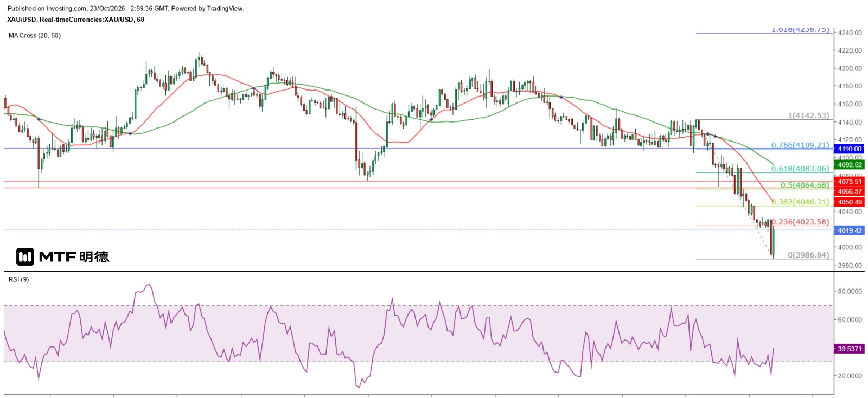This screenshot has width=868, height=398.
Task: Select the Fibonacci 0.382(4046.31) level label
Action: pos(800,202)
